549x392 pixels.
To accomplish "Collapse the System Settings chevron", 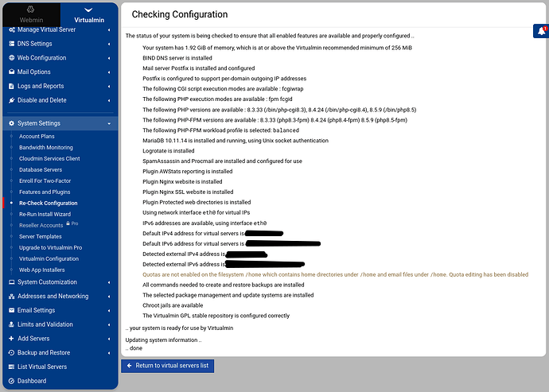I will pos(109,123).
